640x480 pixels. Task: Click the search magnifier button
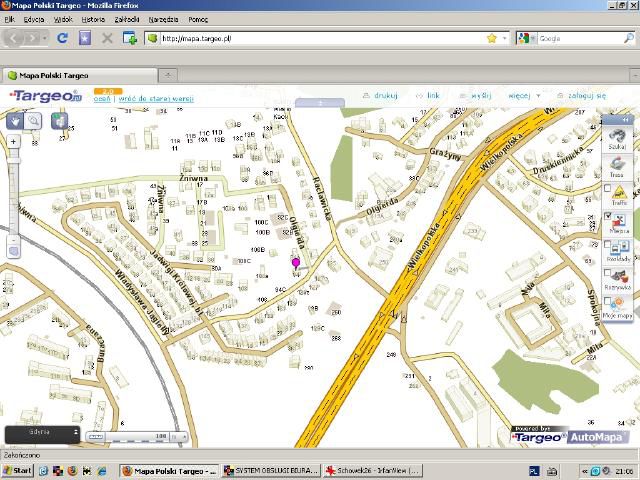[629, 38]
